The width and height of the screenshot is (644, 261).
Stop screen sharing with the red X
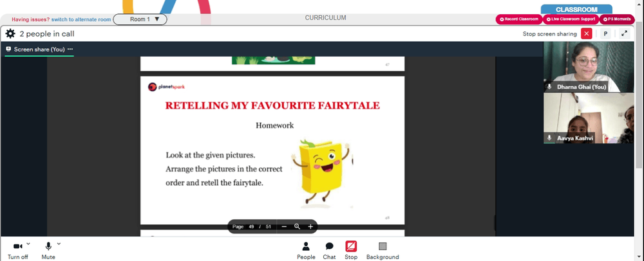tap(587, 33)
